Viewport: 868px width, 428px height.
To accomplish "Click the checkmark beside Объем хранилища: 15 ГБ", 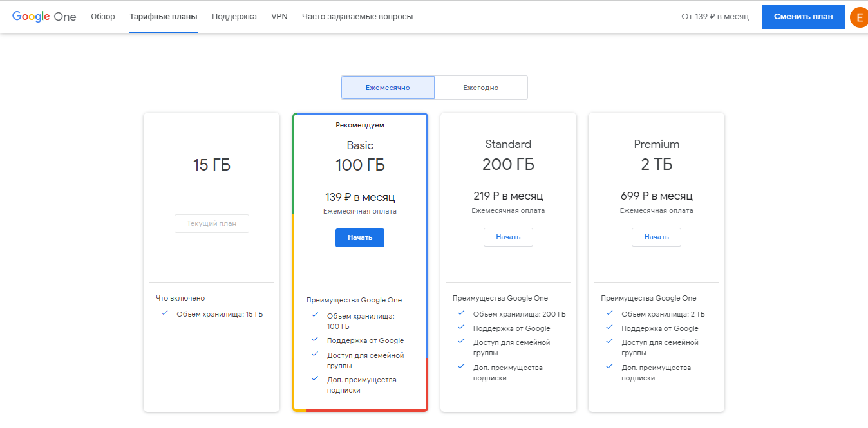I will click(x=165, y=313).
